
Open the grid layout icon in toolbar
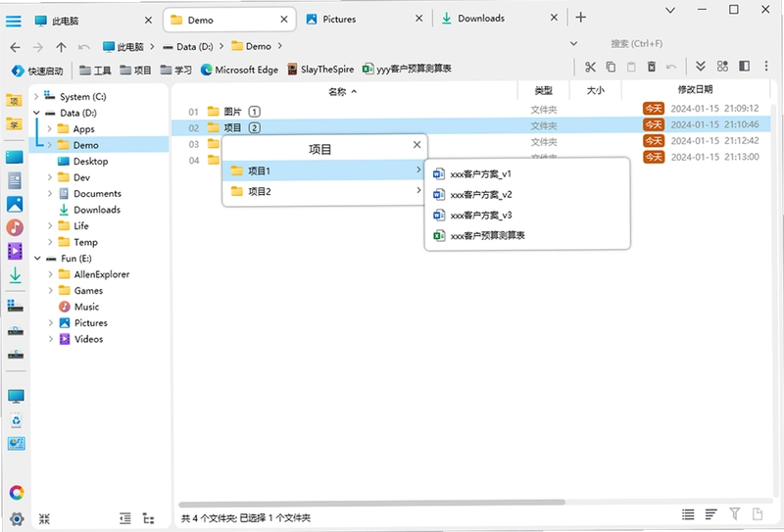coord(722,66)
